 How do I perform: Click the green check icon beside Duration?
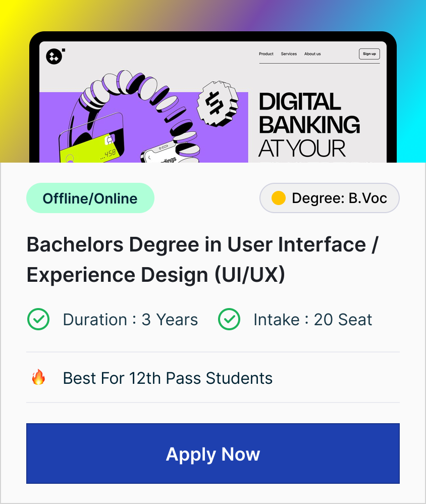(38, 320)
